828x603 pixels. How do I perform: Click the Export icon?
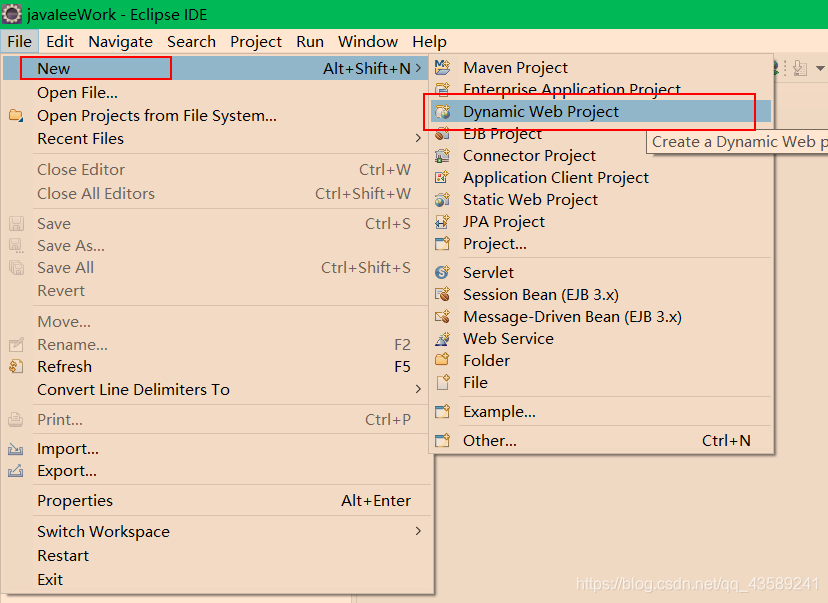pos(16,470)
